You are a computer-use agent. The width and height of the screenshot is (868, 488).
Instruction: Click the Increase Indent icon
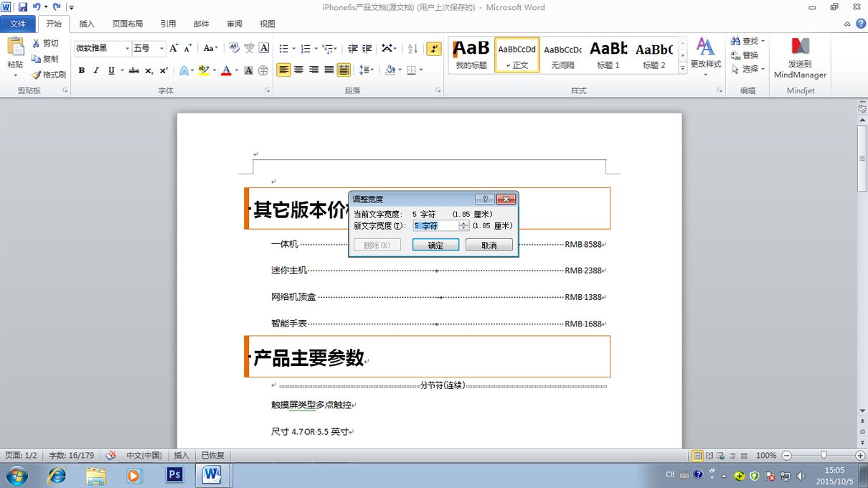click(x=367, y=48)
